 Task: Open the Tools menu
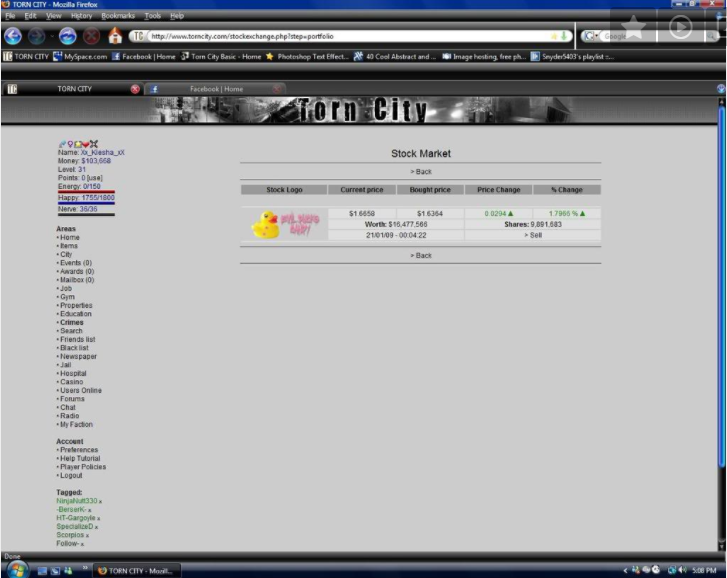(x=153, y=16)
